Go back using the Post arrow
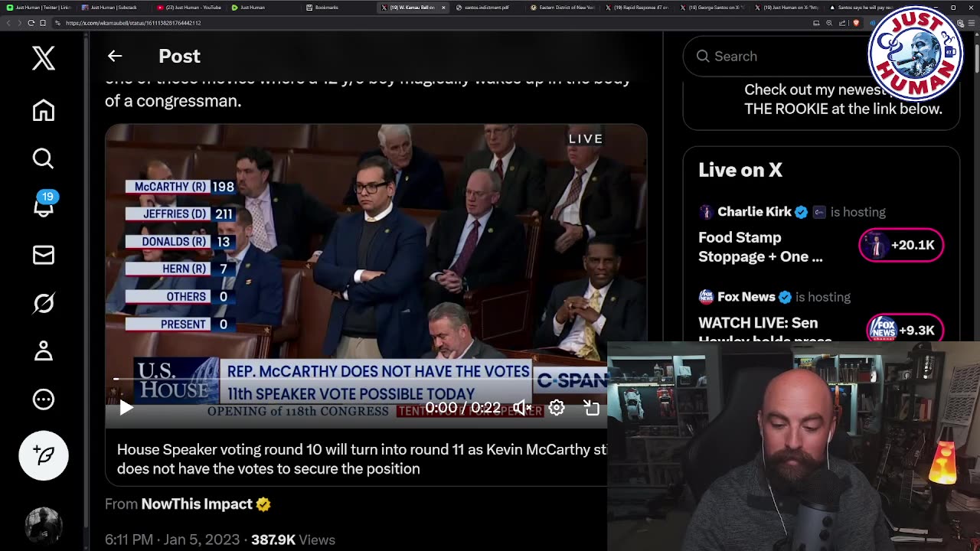The width and height of the screenshot is (980, 551). (x=115, y=56)
